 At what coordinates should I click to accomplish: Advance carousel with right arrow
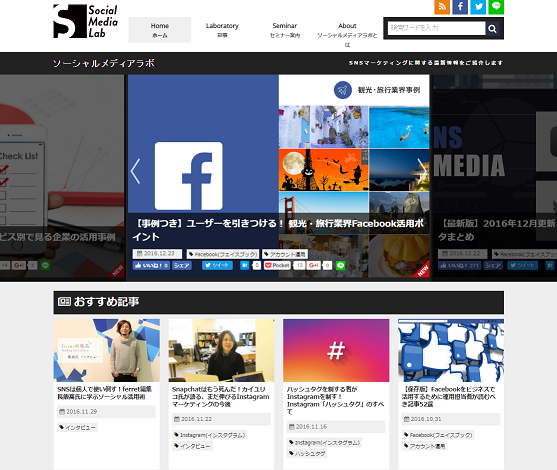[x=422, y=171]
